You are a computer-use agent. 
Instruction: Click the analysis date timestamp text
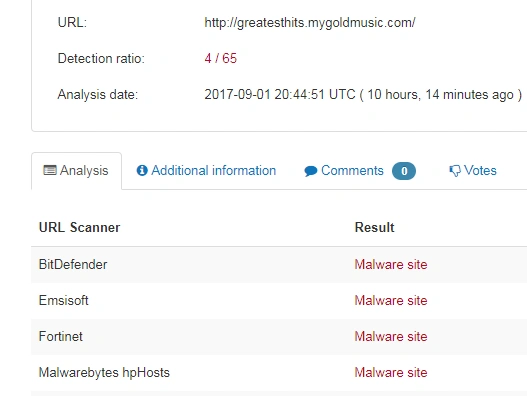(x=363, y=94)
